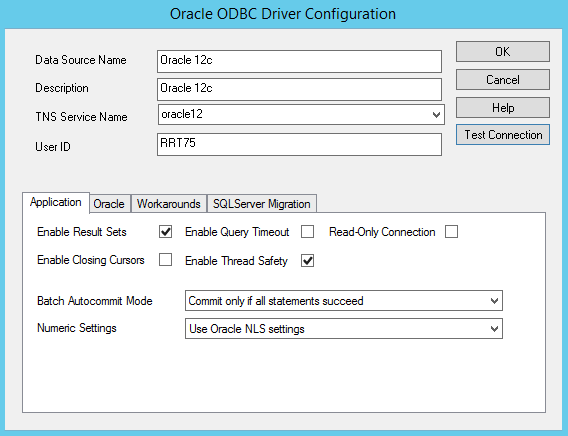Uncheck the Enable Thread Safety checkbox

(x=308, y=261)
